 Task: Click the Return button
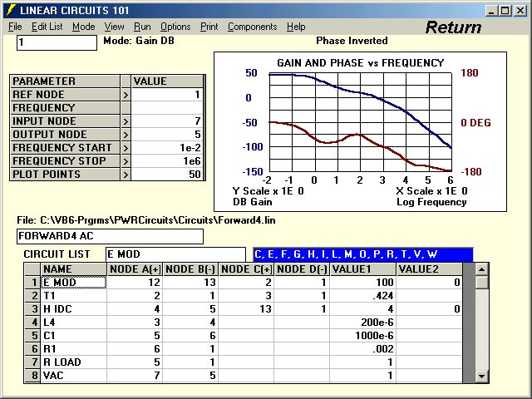(453, 27)
